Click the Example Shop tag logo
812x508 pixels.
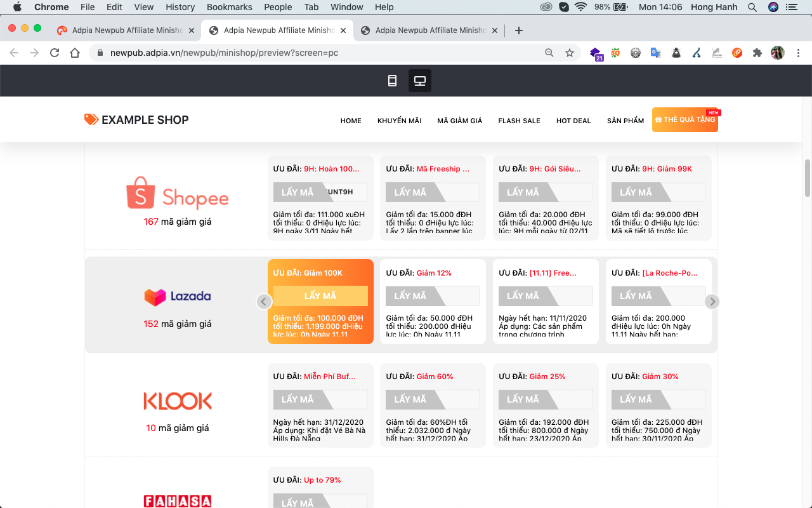(91, 119)
